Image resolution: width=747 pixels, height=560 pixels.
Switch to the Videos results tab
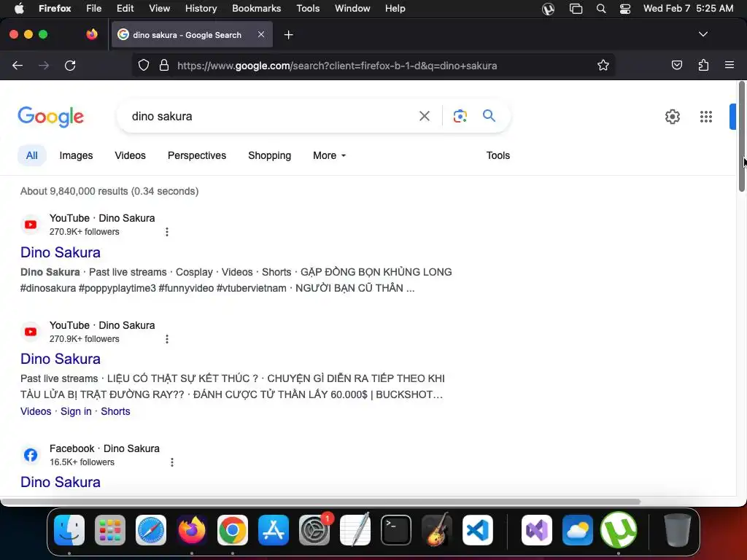(130, 156)
